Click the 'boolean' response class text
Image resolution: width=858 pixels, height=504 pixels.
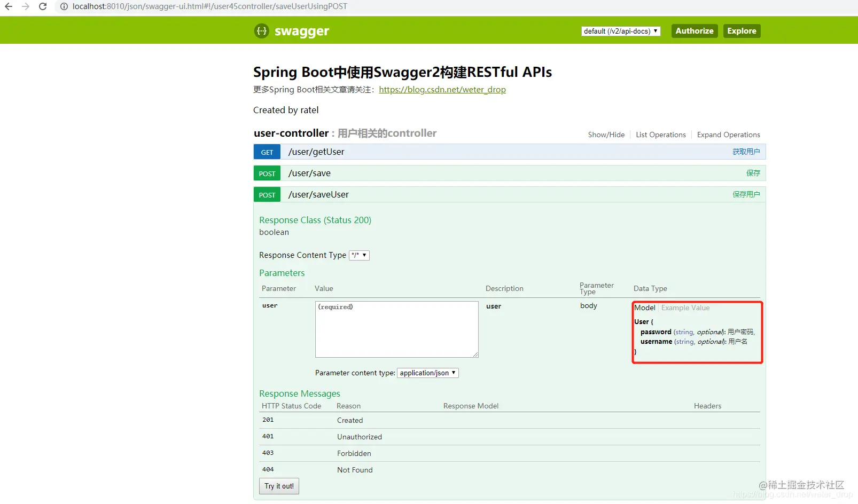(274, 232)
